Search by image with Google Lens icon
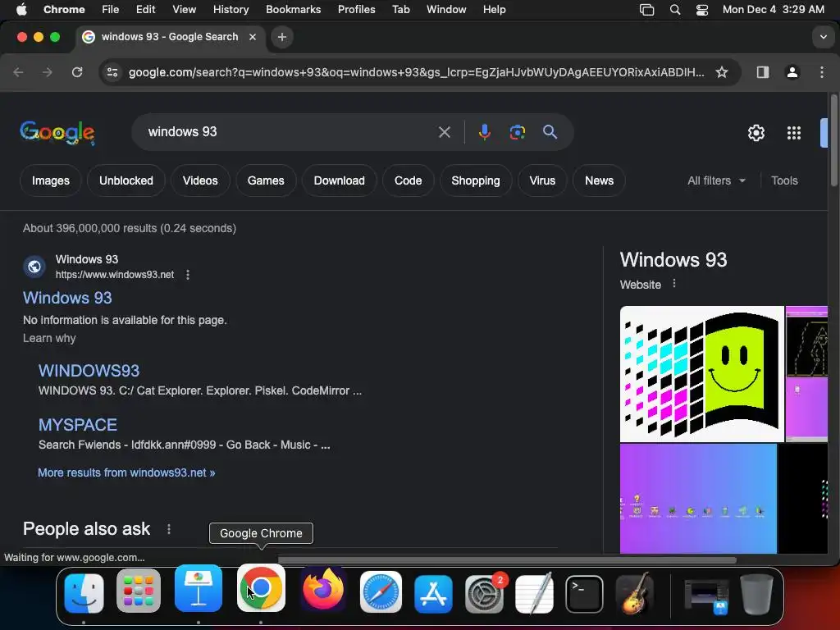Image resolution: width=840 pixels, height=630 pixels. 517,132
